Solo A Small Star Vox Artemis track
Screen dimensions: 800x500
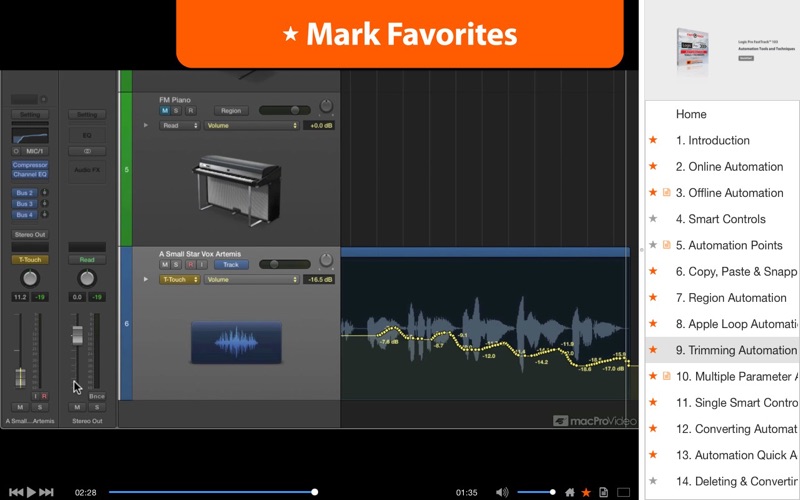tap(176, 264)
